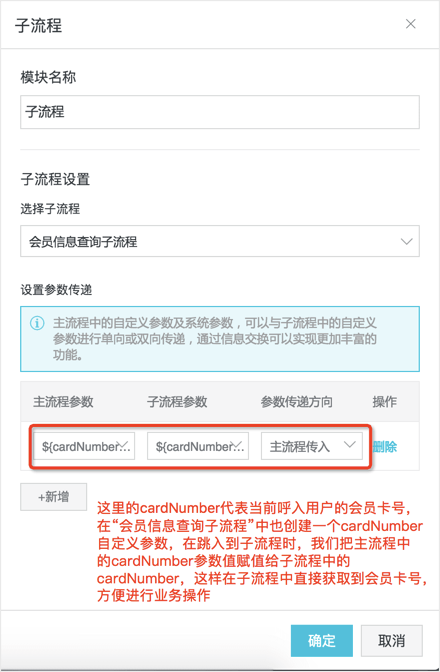The height and width of the screenshot is (672, 440).
Task: Click the chevron icon beside 主流程传入
Action: tap(350, 445)
